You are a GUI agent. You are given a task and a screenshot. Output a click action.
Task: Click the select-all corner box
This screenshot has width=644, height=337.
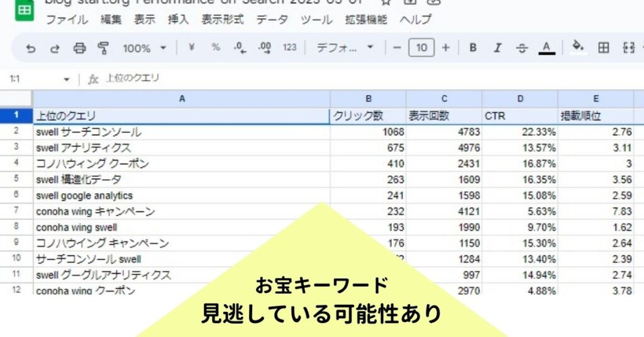[16, 99]
